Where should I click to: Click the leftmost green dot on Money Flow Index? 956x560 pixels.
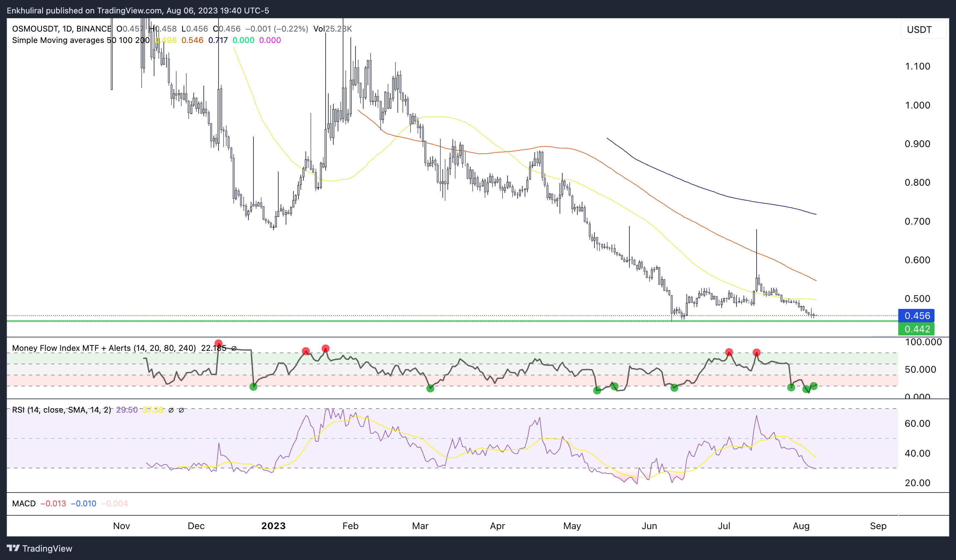[x=253, y=387]
